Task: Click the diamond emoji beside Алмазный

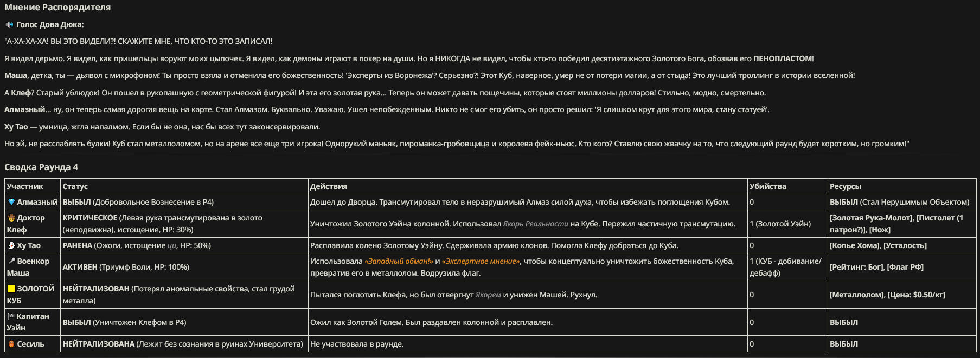Action: pos(11,202)
